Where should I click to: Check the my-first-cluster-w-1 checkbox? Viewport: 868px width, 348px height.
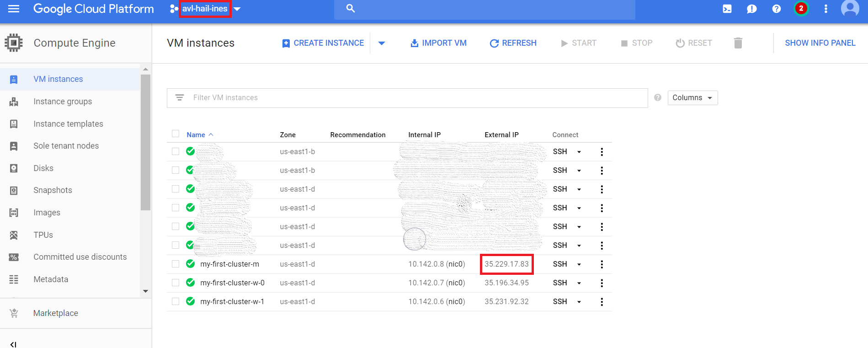pos(176,301)
